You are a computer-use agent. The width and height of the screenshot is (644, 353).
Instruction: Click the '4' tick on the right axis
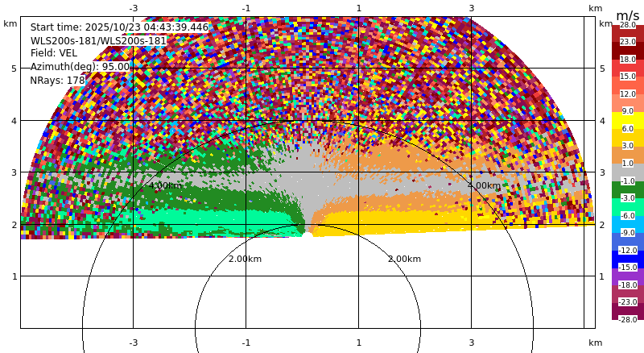(x=602, y=121)
